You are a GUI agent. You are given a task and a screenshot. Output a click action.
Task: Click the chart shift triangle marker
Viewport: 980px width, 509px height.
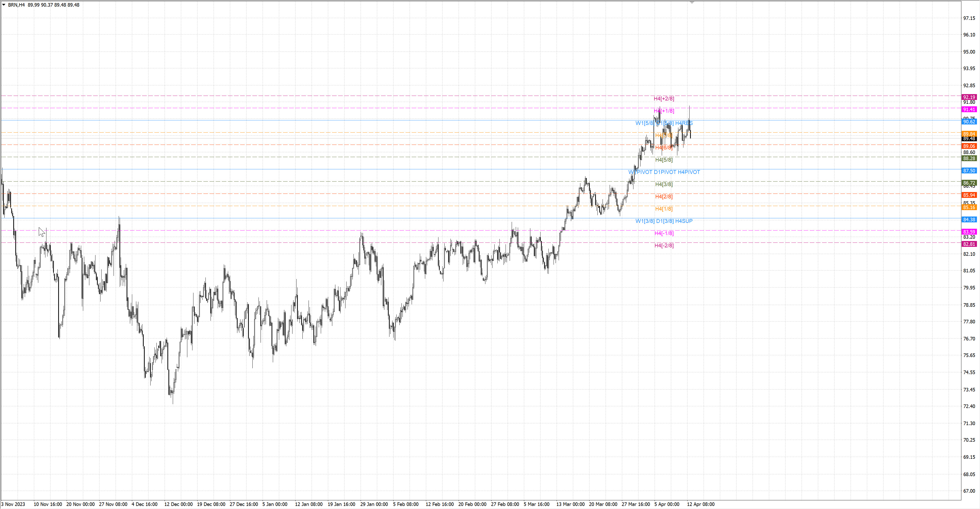point(692,3)
